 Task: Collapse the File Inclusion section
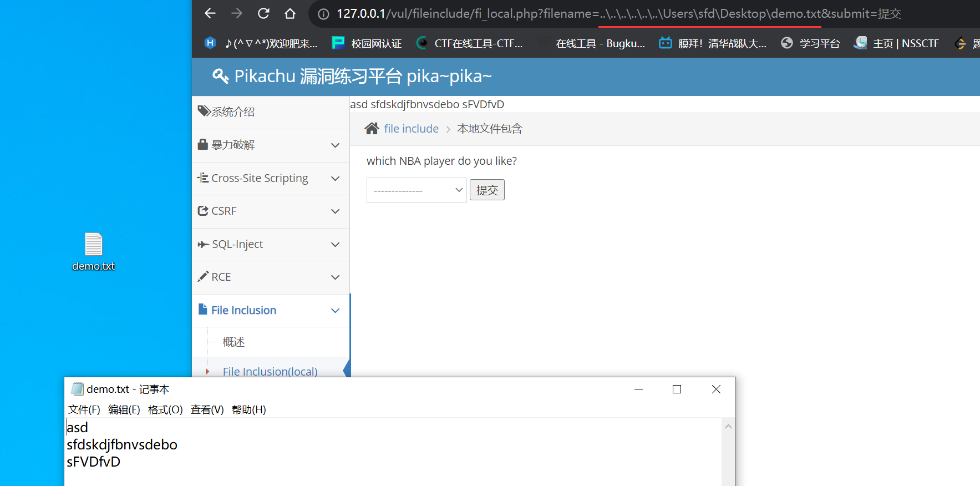(270, 310)
